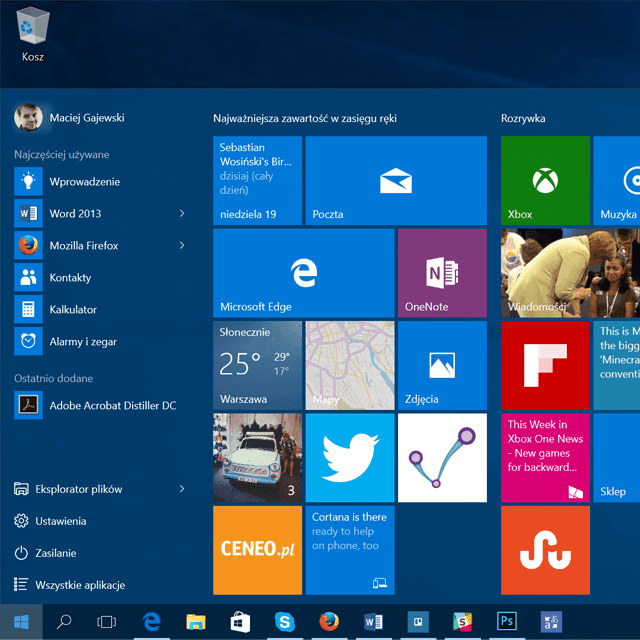The image size is (640, 640).
Task: Open the Zdjęcia photos tile
Action: [x=441, y=365]
